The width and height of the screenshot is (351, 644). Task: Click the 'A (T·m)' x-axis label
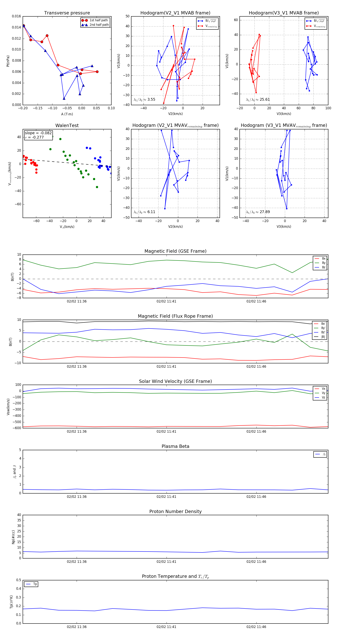(67, 114)
